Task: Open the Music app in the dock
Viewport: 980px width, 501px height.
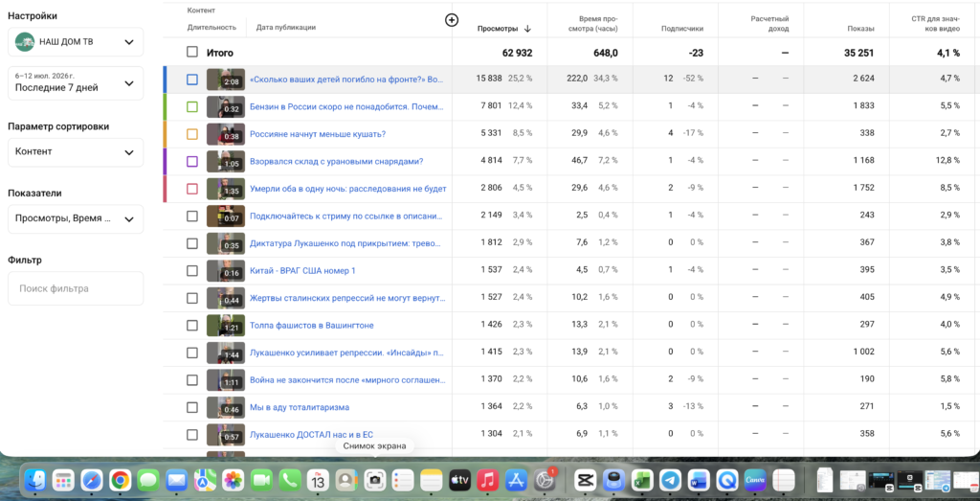Action: click(x=487, y=480)
